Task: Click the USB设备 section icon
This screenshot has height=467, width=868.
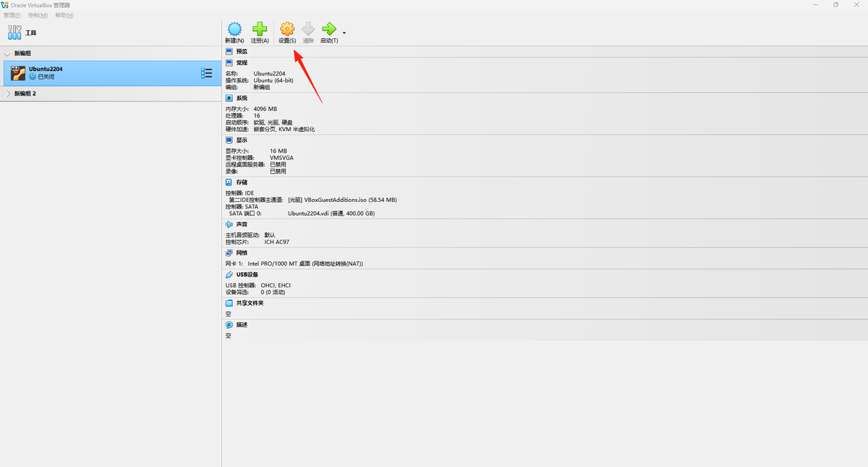Action: pos(229,274)
